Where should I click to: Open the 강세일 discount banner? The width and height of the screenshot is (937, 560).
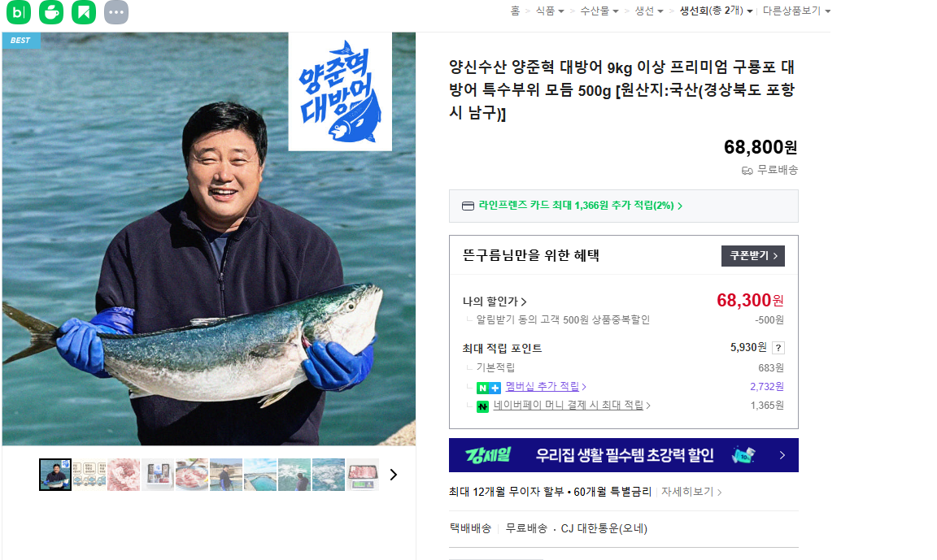pyautogui.click(x=623, y=455)
